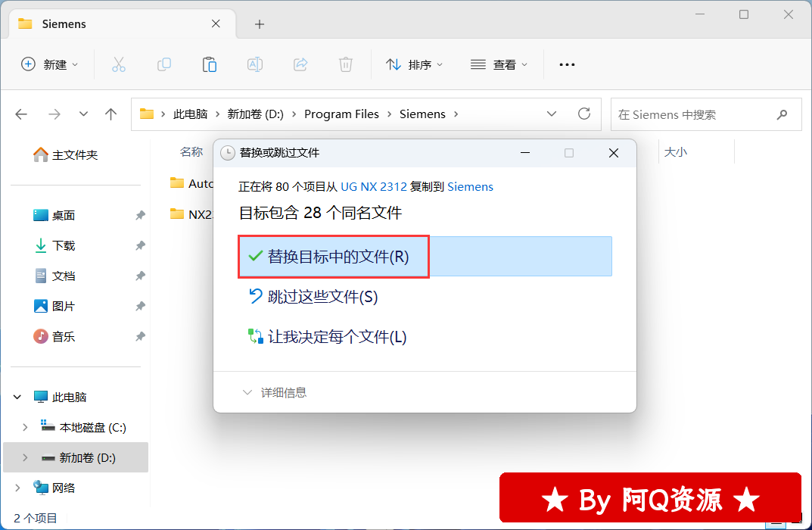Close the 替换或跳过文件 dialog

tap(614, 153)
